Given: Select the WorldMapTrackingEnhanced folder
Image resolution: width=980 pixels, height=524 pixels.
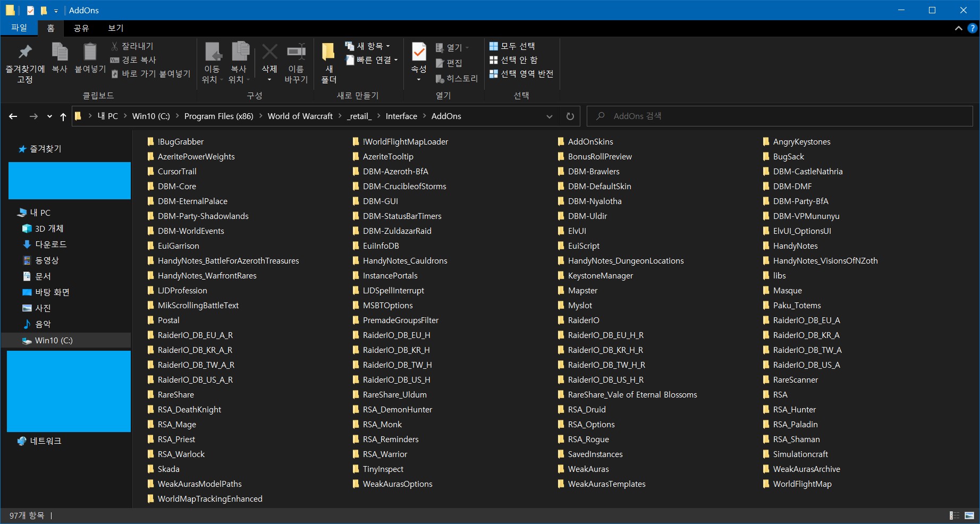Looking at the screenshot, I should [205, 499].
